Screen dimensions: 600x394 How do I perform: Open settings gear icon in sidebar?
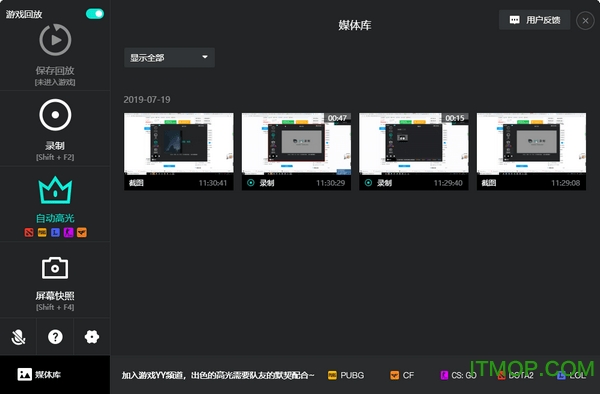coord(92,337)
